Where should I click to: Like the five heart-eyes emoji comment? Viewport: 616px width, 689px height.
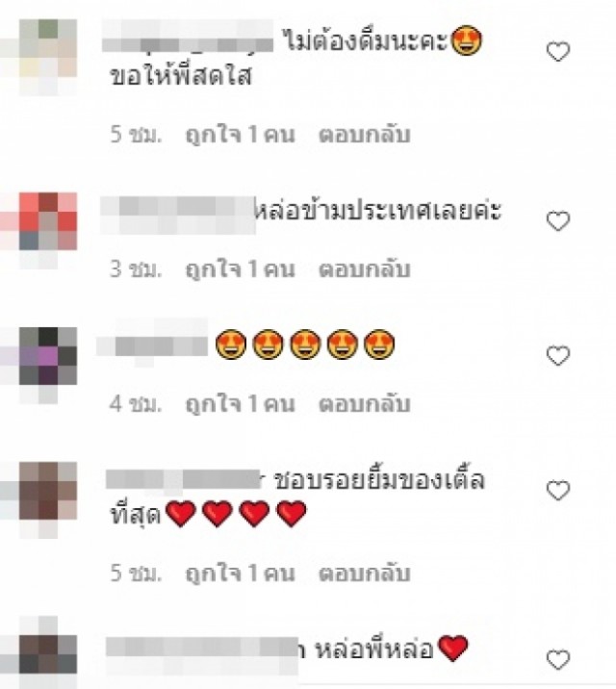click(558, 355)
